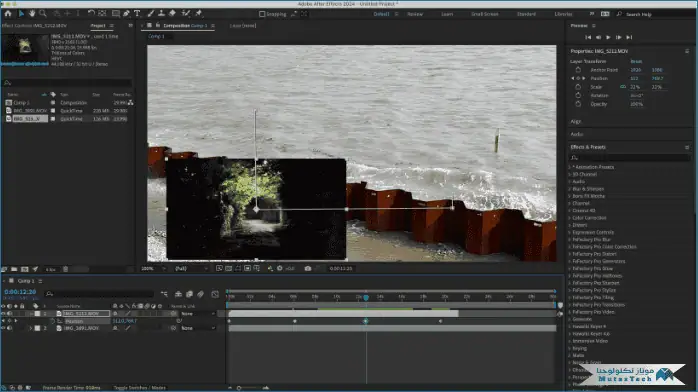Image resolution: width=698 pixels, height=392 pixels.
Task: Click the scale constrain proportions link icon
Action: point(623,87)
